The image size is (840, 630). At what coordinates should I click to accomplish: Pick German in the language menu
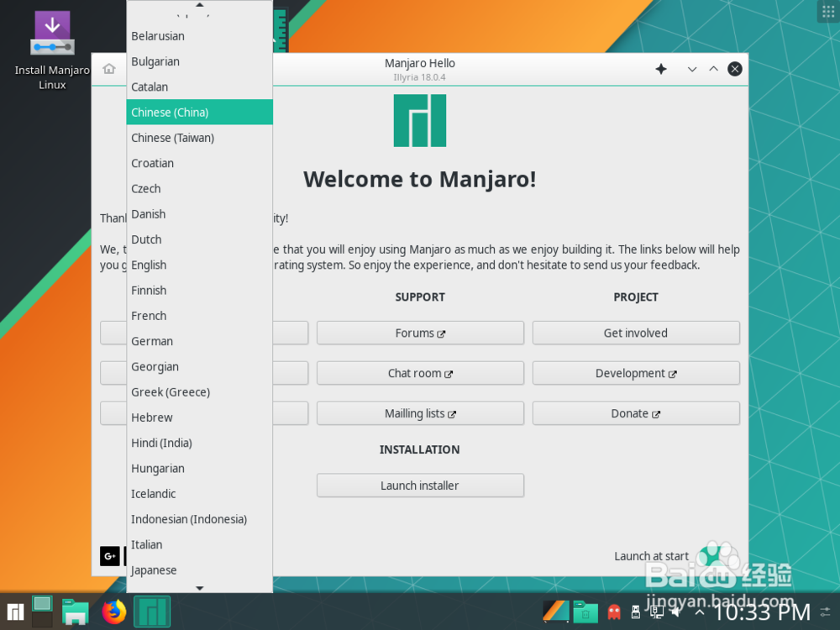coord(200,341)
